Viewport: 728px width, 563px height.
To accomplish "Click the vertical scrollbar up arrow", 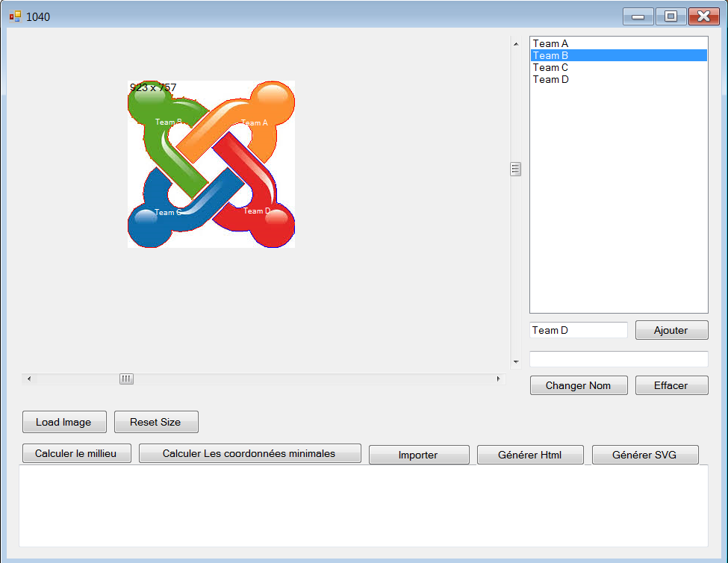I will point(516,44).
